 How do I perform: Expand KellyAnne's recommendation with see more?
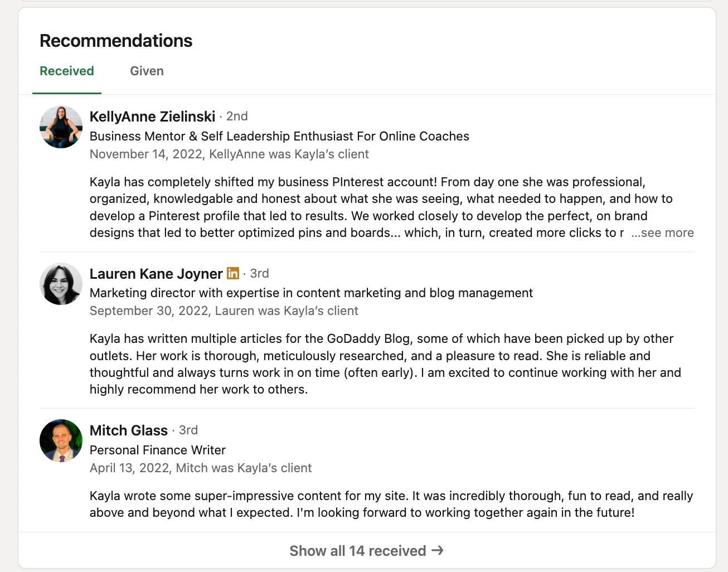pos(663,232)
